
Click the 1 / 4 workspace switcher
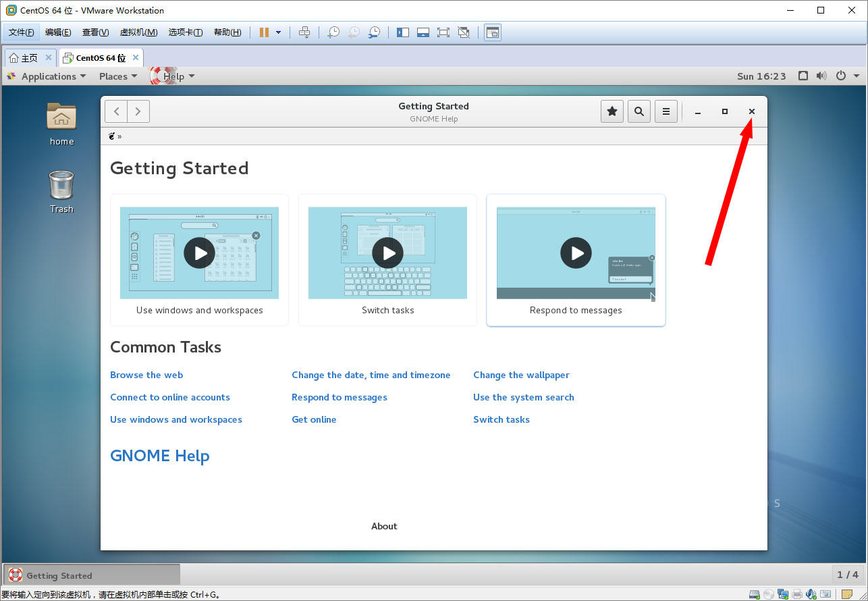click(848, 575)
